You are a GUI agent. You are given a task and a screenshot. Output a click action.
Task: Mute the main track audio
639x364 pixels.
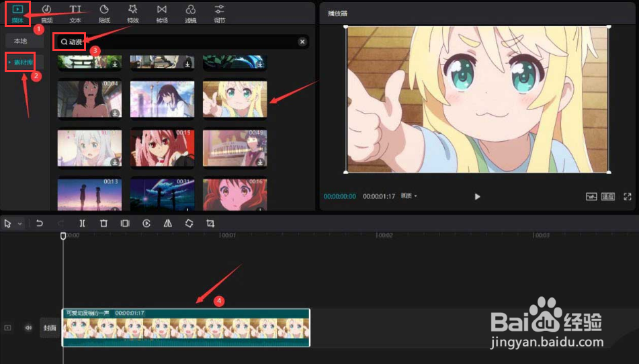coord(28,328)
